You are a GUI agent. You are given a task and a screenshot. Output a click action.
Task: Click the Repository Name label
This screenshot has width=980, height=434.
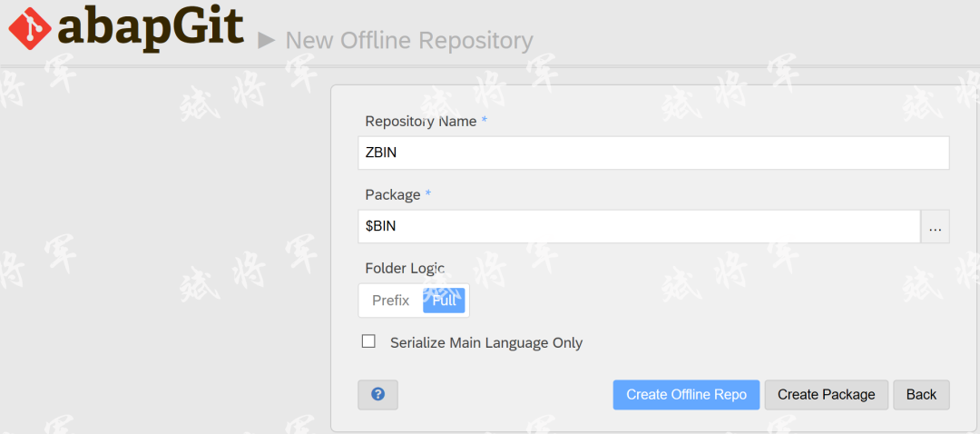click(x=421, y=121)
